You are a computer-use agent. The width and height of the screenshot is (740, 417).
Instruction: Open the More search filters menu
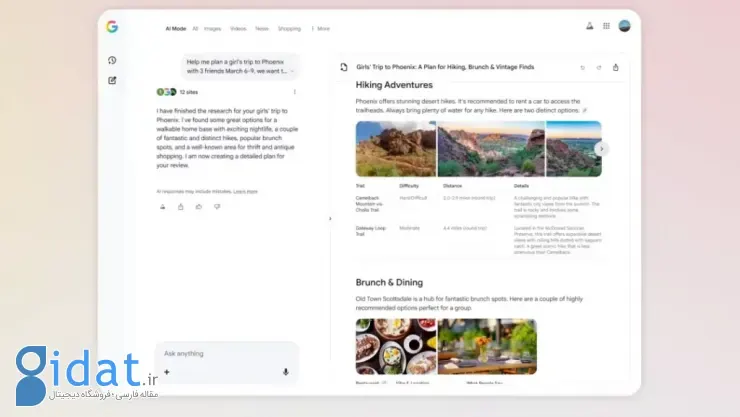tap(320, 29)
